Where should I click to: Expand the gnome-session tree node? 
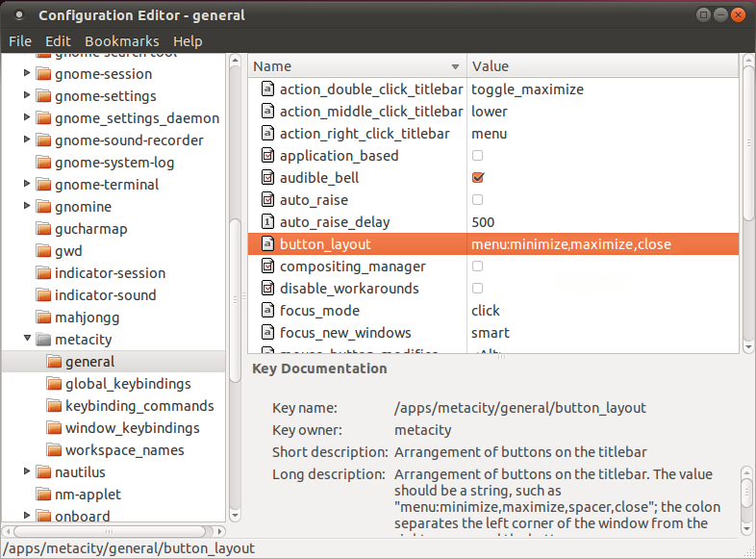tap(27, 73)
